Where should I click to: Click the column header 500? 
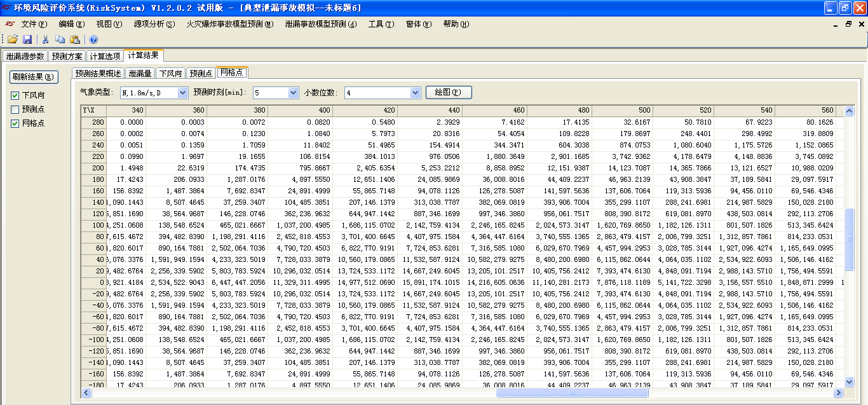pos(622,110)
